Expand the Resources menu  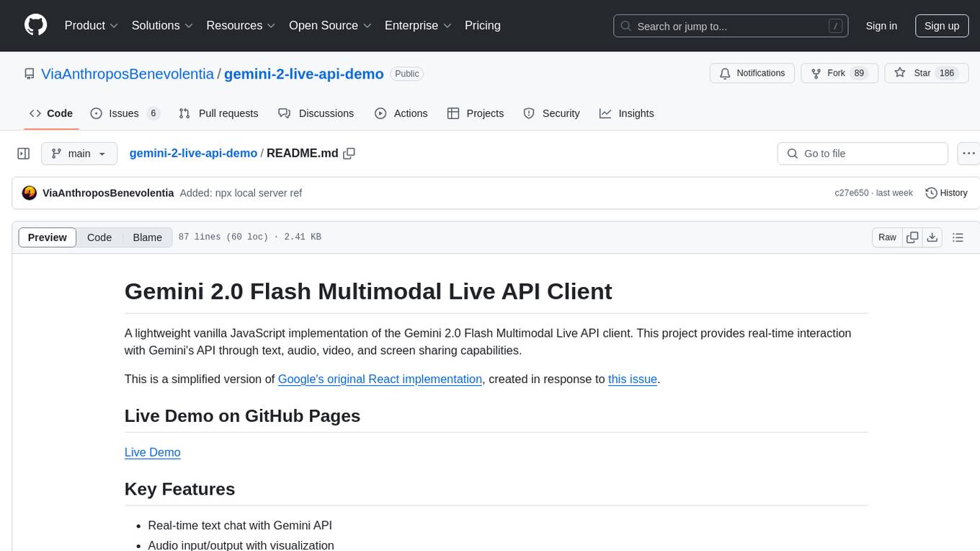tap(241, 25)
